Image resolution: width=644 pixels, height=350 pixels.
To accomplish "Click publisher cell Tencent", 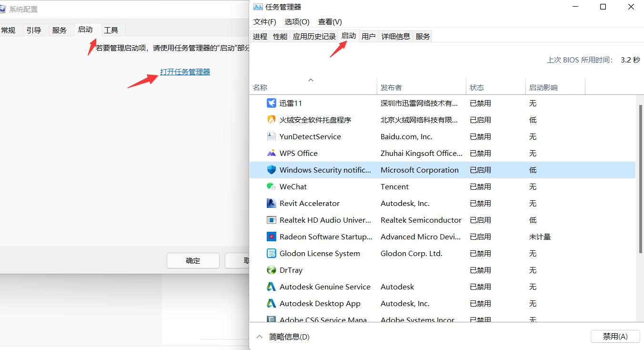I will tap(394, 186).
